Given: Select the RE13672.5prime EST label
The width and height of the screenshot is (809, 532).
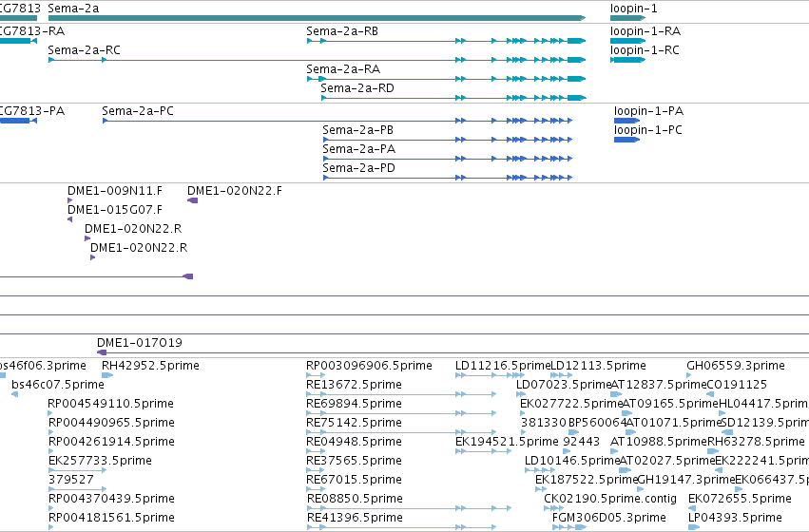Looking at the screenshot, I should (354, 385).
